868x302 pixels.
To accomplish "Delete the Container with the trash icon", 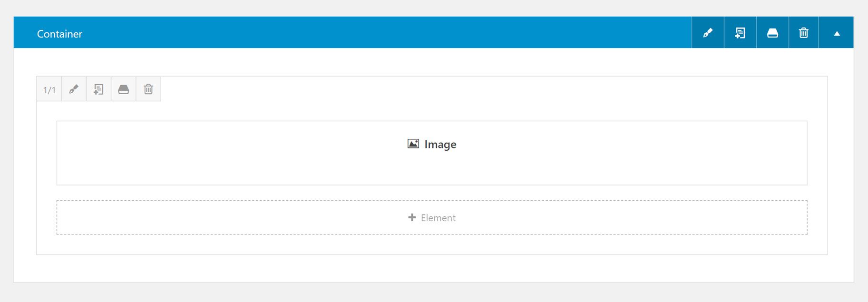I will click(803, 32).
